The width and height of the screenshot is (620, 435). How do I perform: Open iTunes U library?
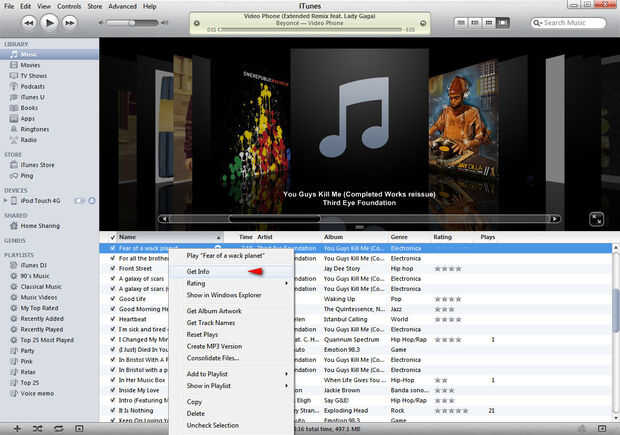coord(32,97)
